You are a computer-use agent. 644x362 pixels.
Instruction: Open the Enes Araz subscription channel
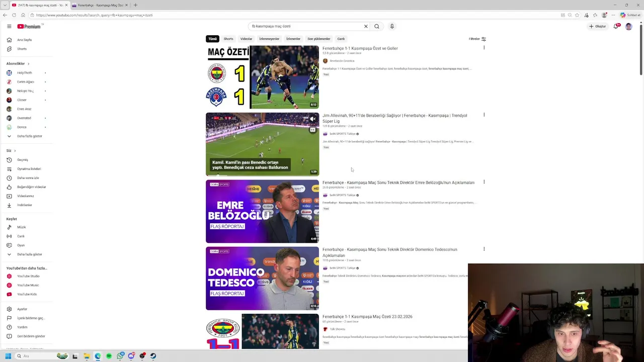(x=24, y=109)
